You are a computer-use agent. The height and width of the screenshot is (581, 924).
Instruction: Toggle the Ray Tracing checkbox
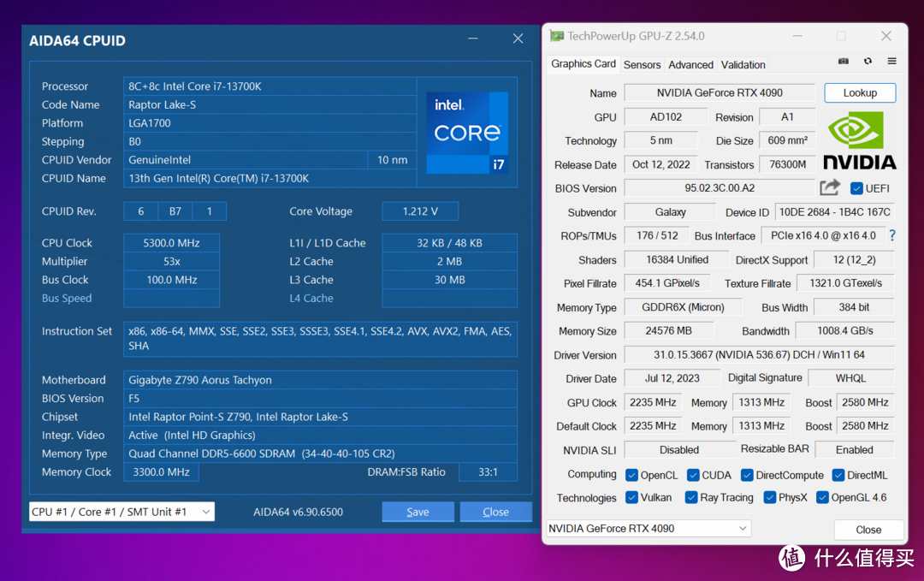coord(691,497)
